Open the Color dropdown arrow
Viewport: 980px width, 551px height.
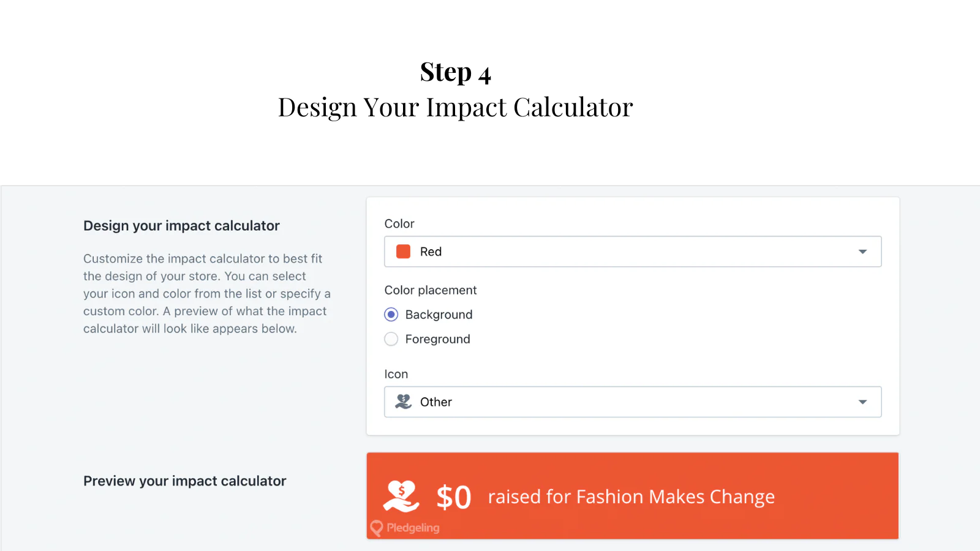point(862,252)
